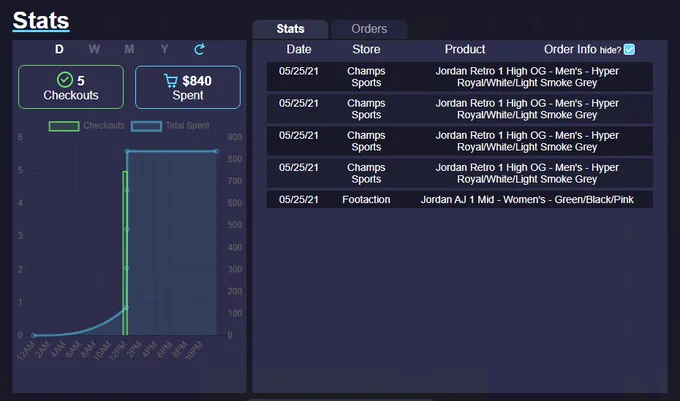Click the Date column header
The image size is (680, 401).
pyautogui.click(x=299, y=49)
